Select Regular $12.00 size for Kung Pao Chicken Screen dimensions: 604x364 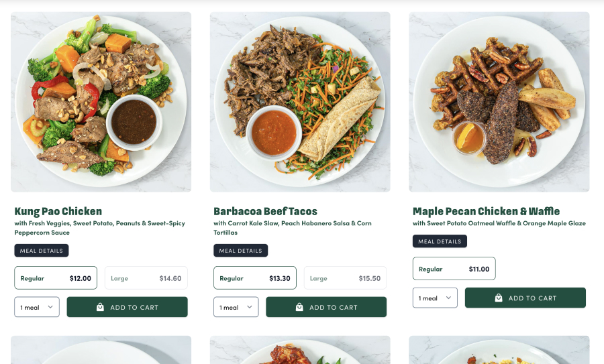pyautogui.click(x=56, y=278)
